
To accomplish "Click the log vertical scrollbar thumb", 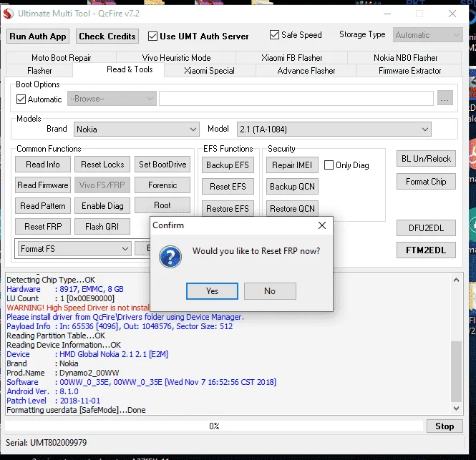I will click(x=456, y=371).
